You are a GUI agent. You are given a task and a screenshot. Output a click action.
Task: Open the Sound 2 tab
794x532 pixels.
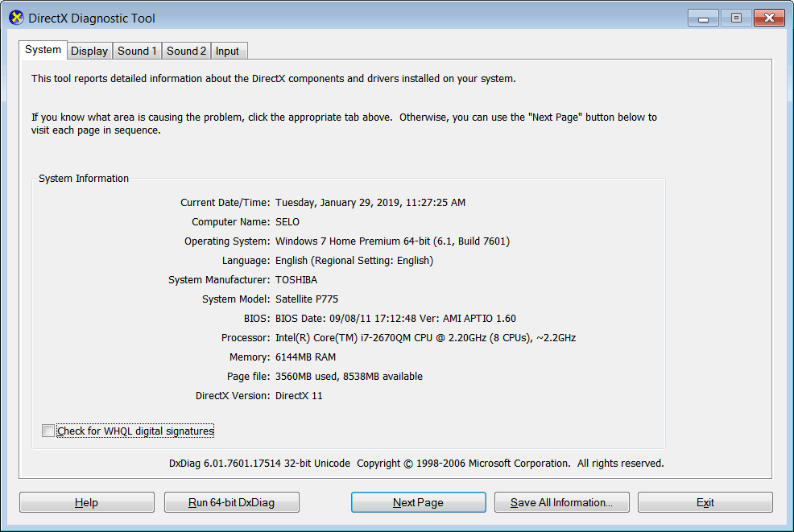[186, 52]
